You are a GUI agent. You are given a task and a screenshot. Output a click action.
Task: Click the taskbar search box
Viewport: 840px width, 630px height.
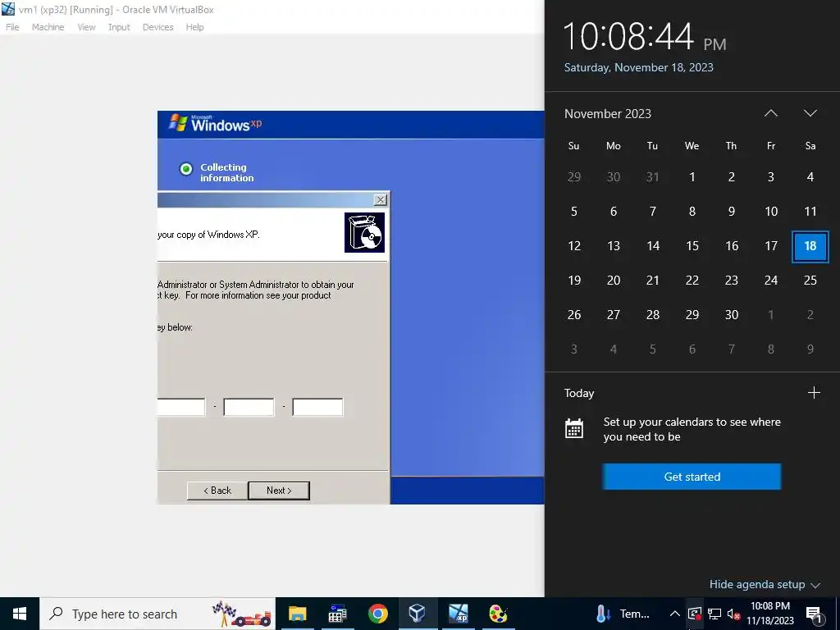click(x=157, y=614)
